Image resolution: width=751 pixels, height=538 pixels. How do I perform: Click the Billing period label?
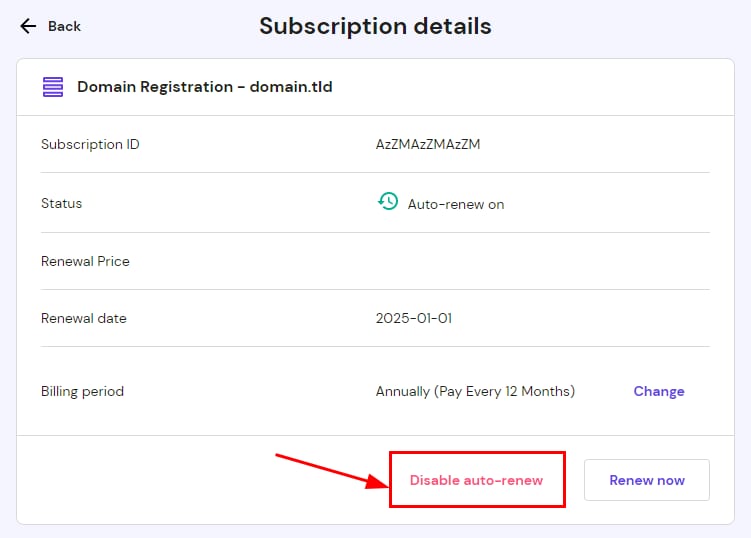tap(82, 391)
